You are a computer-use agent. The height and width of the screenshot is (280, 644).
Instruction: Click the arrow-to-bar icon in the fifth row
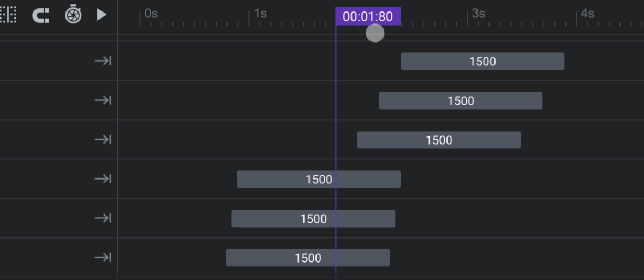pyautogui.click(x=103, y=218)
